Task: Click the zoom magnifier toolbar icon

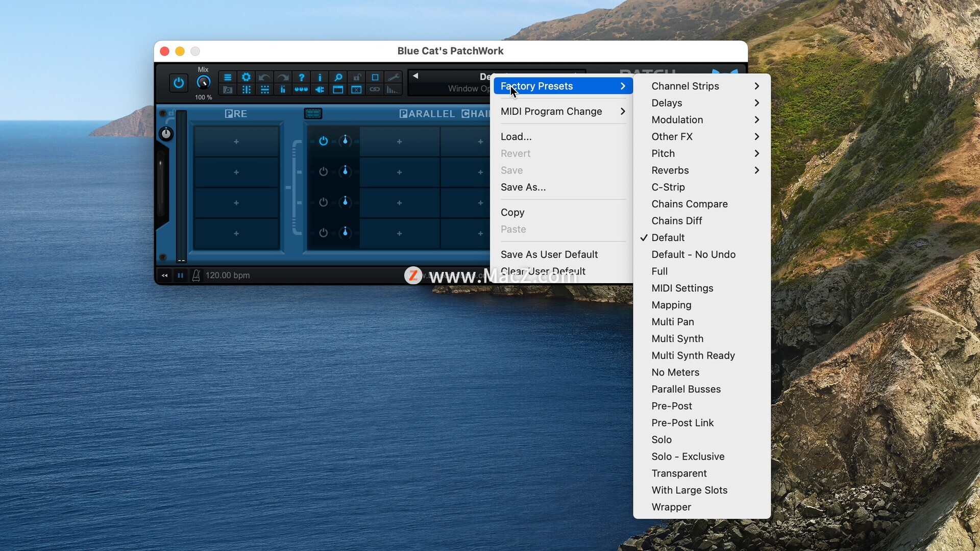Action: click(x=338, y=77)
